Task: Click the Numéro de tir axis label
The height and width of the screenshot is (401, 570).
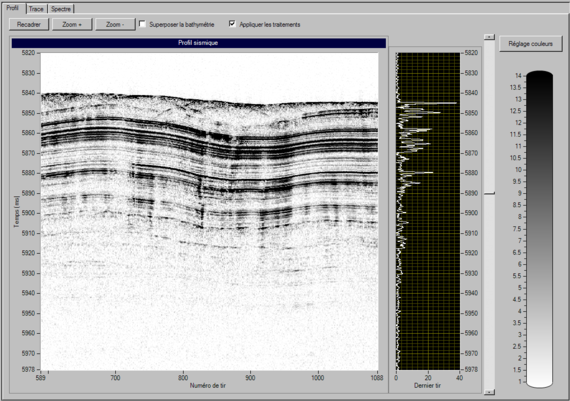Action: pyautogui.click(x=208, y=385)
